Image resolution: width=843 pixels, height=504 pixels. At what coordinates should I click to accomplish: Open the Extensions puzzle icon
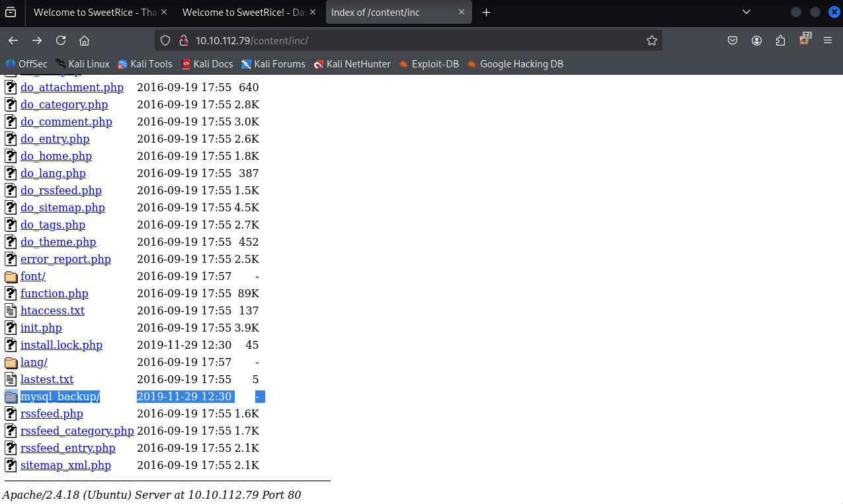[780, 40]
